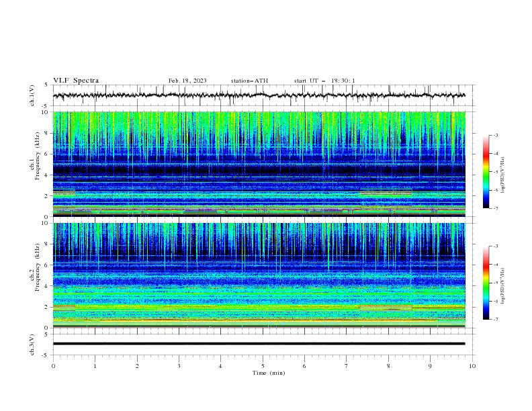This screenshot has width=532, height=411.
Task: Click the "-7" label on ch.1 colorbar
Action: pyautogui.click(x=495, y=208)
